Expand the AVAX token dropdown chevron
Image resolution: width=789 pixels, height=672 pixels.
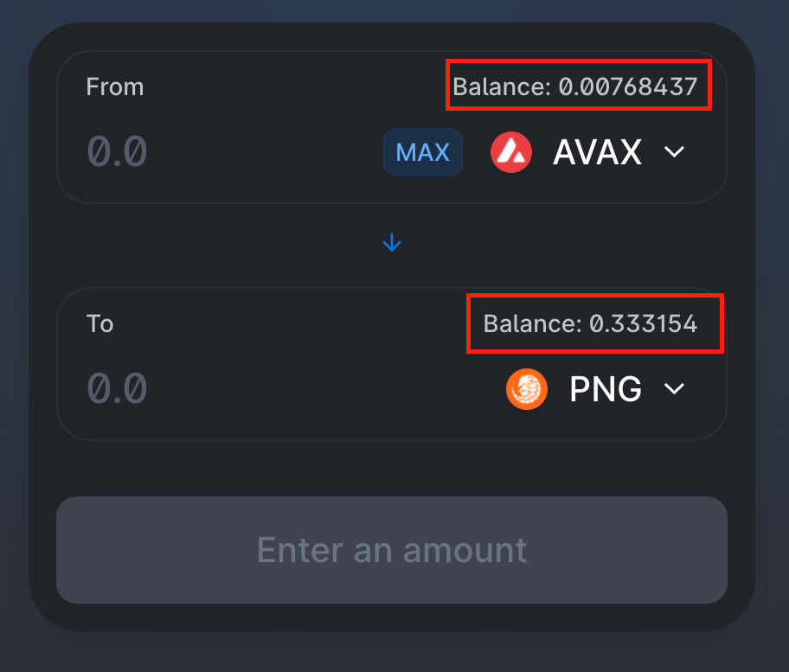[674, 152]
